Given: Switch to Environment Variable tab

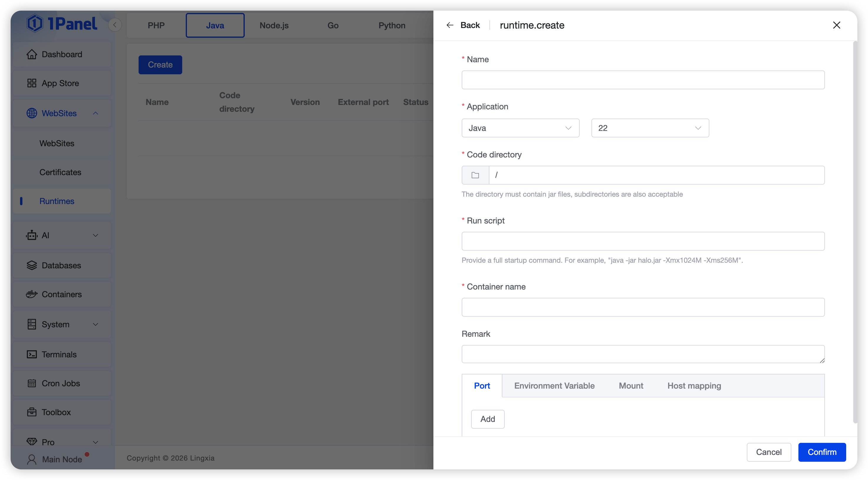Looking at the screenshot, I should pyautogui.click(x=554, y=386).
